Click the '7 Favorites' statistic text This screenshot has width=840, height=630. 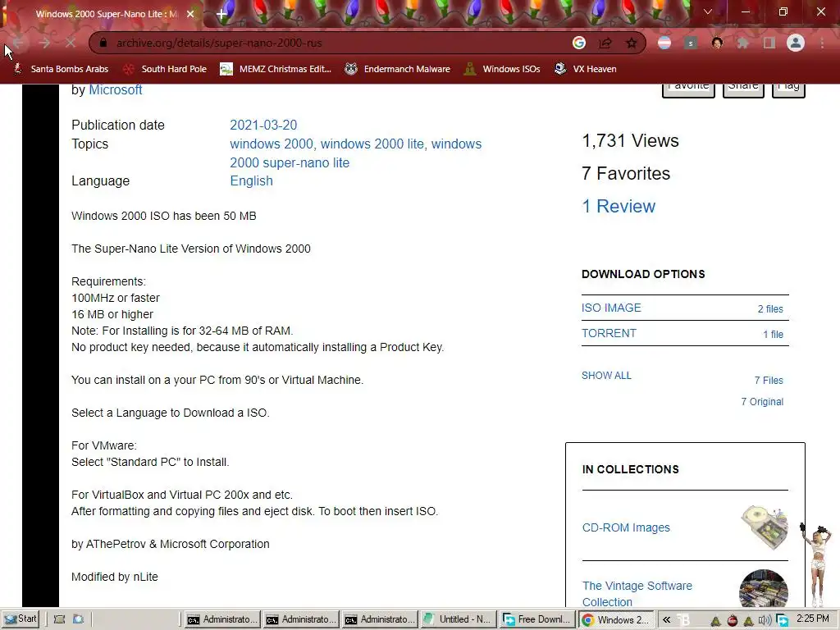[626, 174]
